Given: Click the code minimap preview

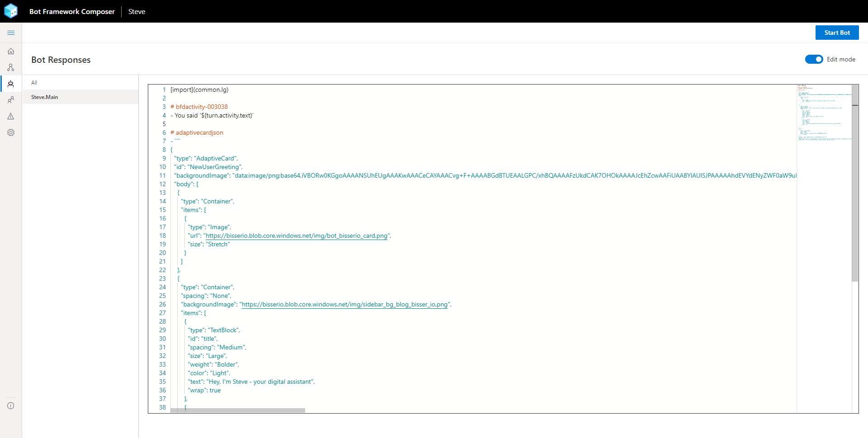Looking at the screenshot, I should (824, 113).
